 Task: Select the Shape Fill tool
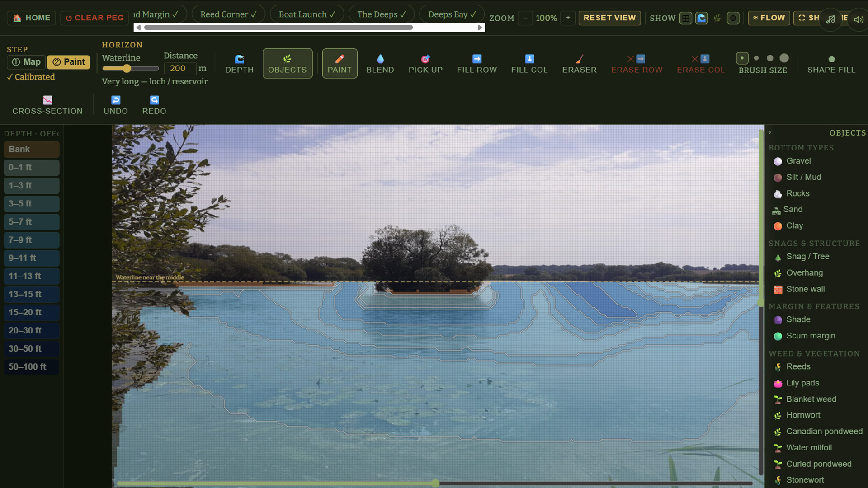[x=831, y=64]
